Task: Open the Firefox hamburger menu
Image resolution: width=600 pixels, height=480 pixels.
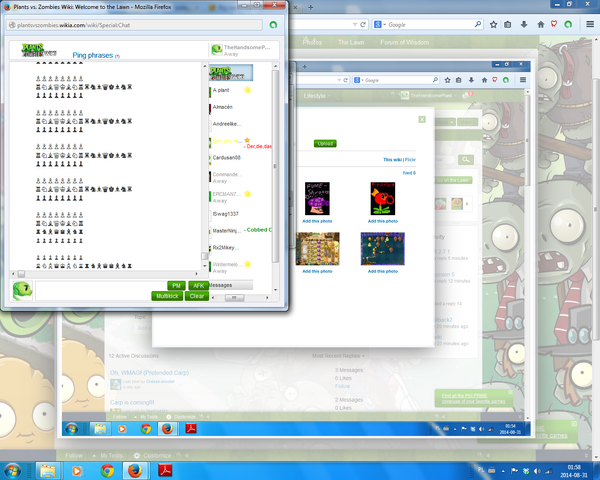Action: tap(590, 24)
